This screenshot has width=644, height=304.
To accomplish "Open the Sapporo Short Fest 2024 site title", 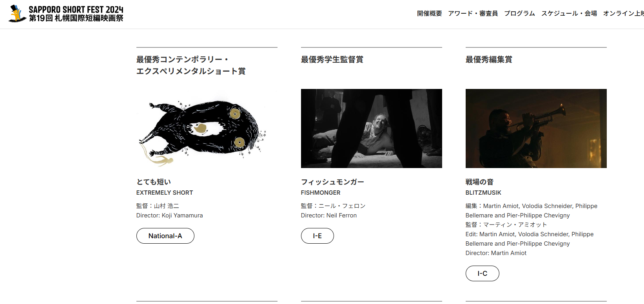I will point(76,14).
